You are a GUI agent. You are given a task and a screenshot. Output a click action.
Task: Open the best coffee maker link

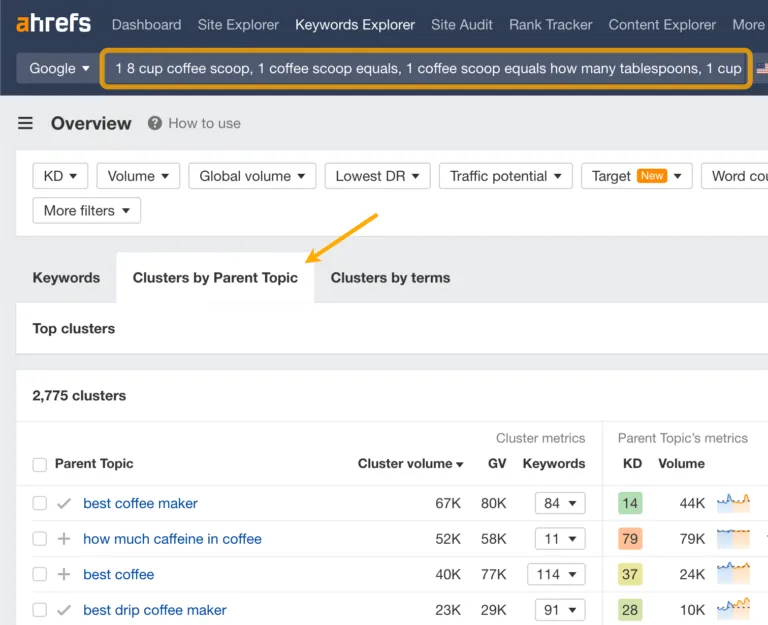140,503
